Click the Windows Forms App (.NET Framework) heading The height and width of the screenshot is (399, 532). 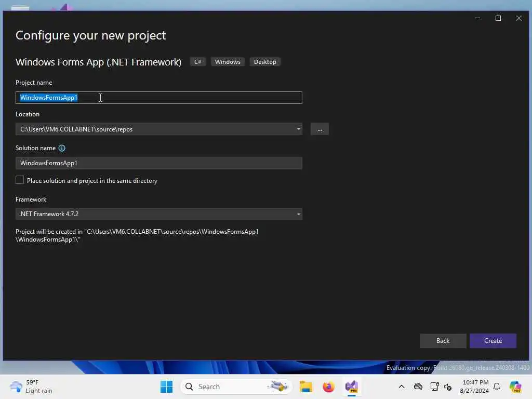pos(98,62)
